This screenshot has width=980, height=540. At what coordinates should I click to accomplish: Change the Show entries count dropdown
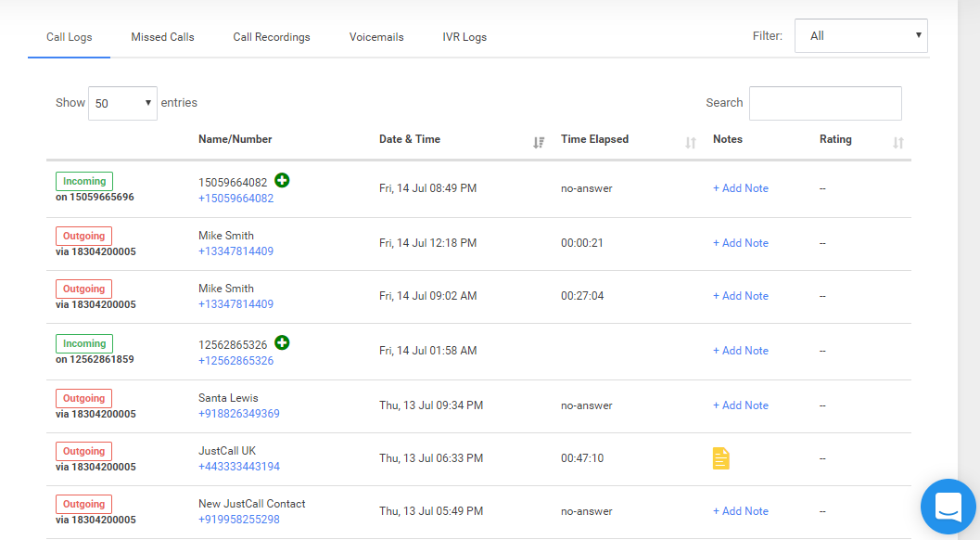click(x=121, y=103)
